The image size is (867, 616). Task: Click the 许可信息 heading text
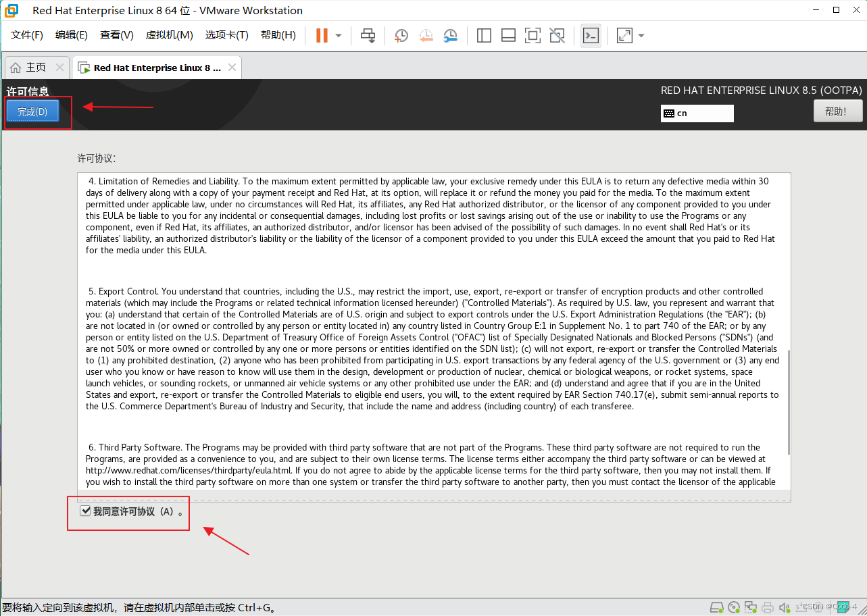[28, 91]
